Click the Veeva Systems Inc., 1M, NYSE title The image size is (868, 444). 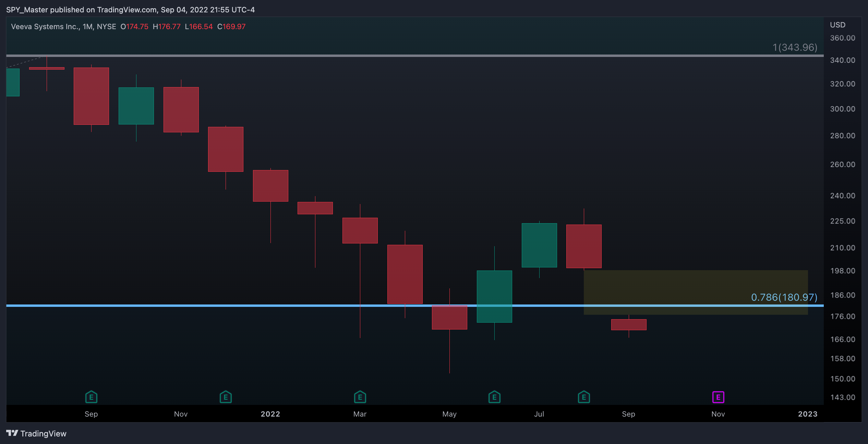(x=63, y=26)
